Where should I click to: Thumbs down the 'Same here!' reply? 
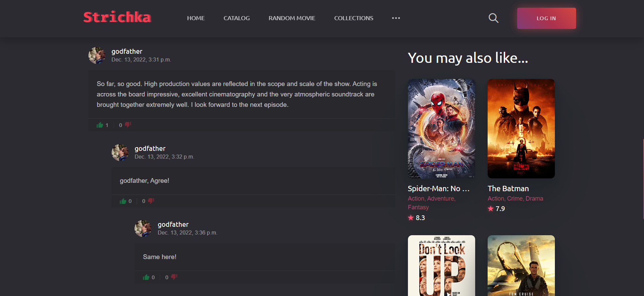[174, 277]
